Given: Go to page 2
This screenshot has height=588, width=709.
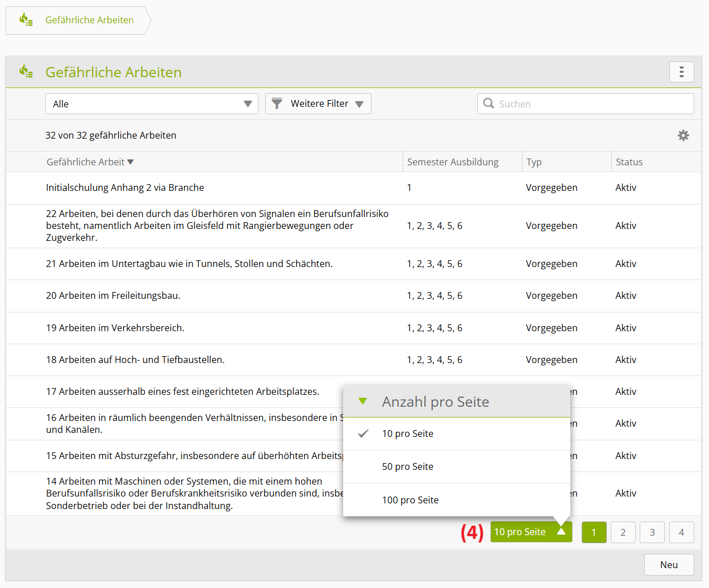Looking at the screenshot, I should coord(623,532).
